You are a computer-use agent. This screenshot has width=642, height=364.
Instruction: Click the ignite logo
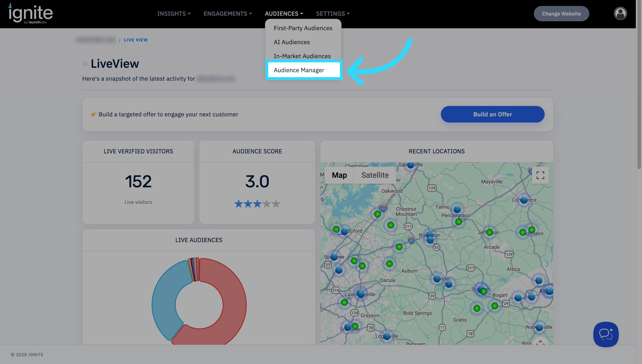(30, 13)
